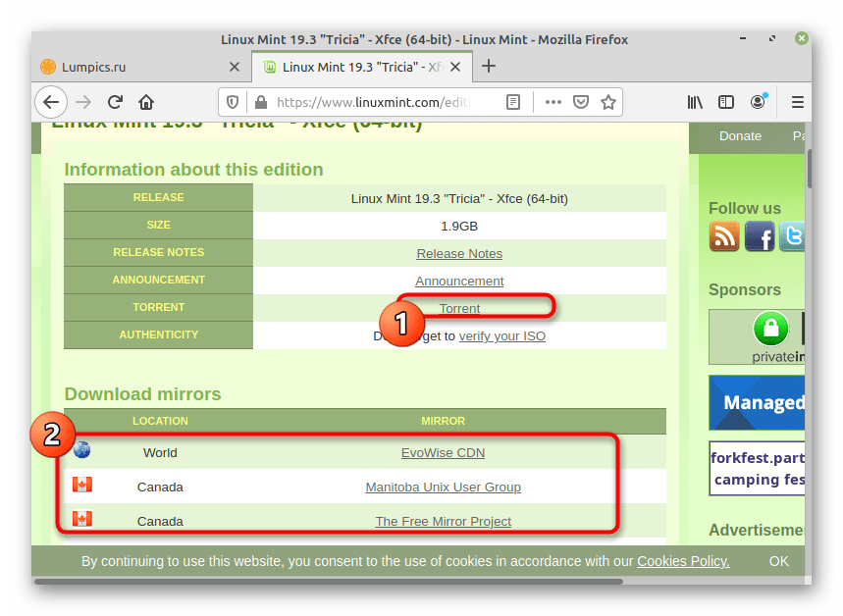
Task: Click the World globe icon
Action: (x=81, y=449)
